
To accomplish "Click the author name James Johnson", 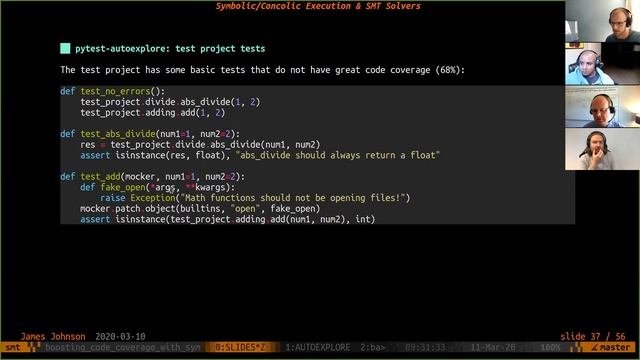I will click(53, 337).
